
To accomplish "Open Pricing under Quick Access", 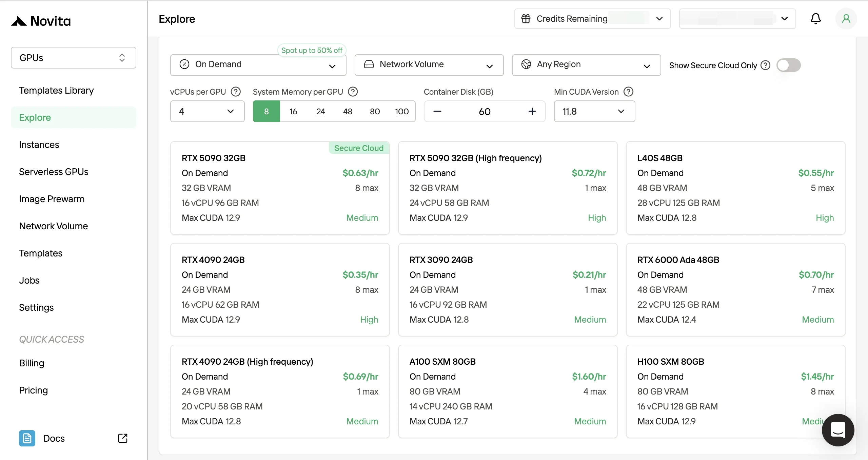I will tap(74, 390).
